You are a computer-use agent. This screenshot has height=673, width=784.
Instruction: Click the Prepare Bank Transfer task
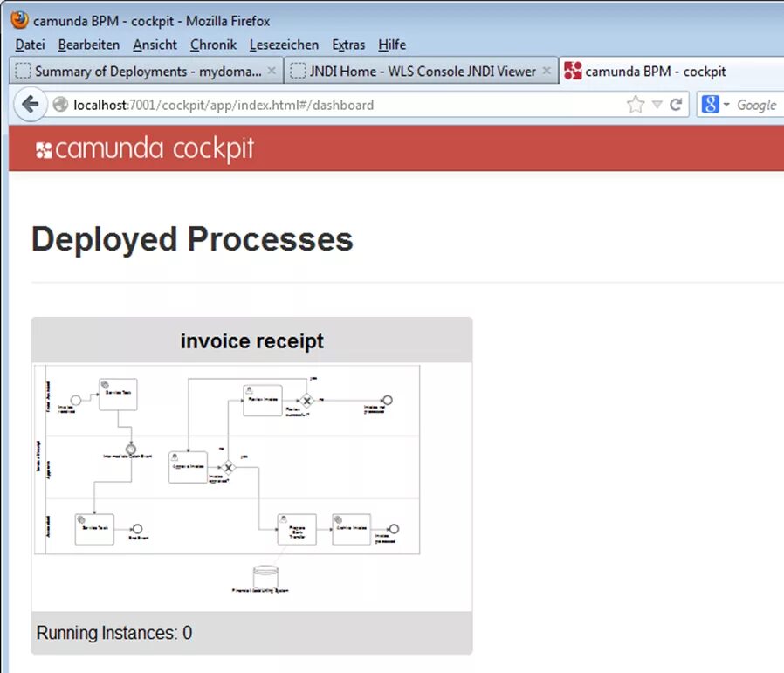[x=297, y=529]
